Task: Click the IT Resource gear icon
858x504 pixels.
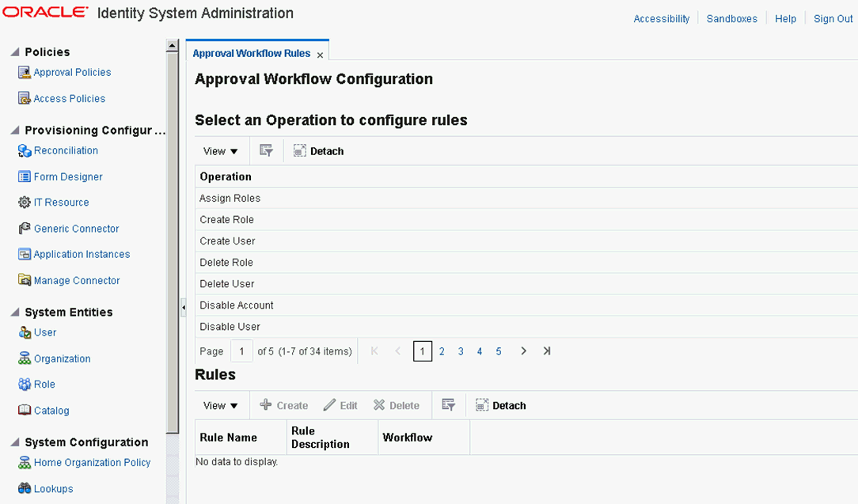Action: (24, 203)
